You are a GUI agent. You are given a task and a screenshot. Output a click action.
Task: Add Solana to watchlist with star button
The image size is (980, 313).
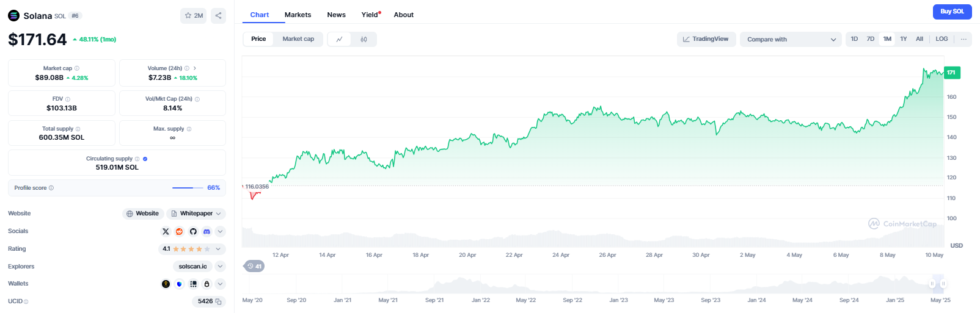(x=194, y=16)
